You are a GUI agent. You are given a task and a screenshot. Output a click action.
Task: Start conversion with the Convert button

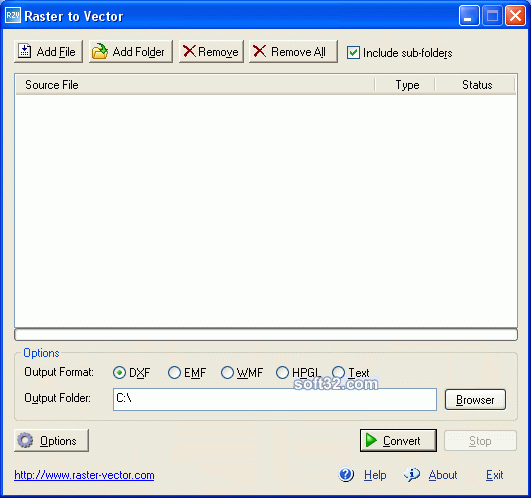[x=398, y=440]
